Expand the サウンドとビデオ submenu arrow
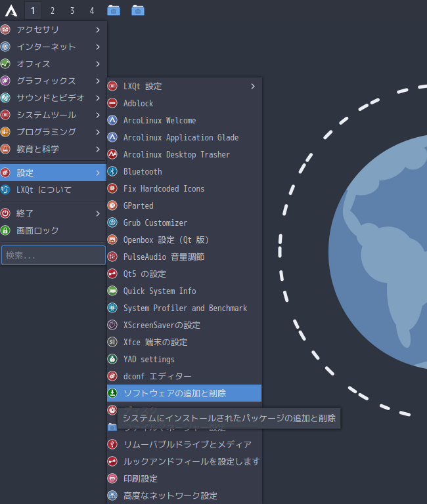 (x=98, y=98)
